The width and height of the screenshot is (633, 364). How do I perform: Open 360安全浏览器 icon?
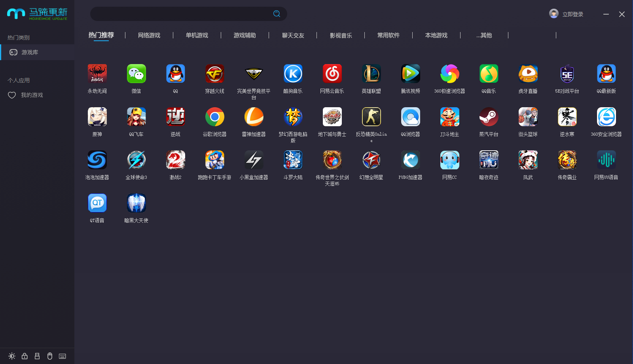606,117
